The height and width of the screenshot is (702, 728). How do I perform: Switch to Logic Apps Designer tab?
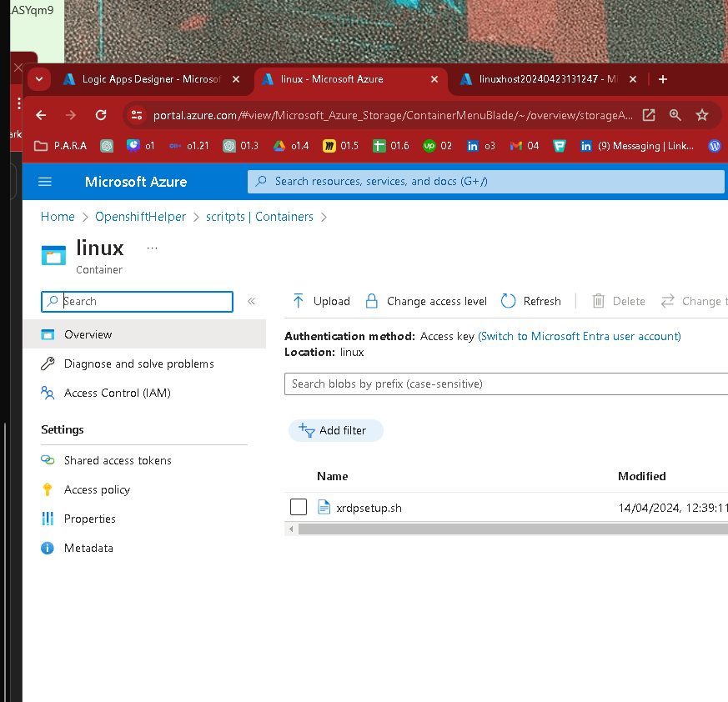152,79
